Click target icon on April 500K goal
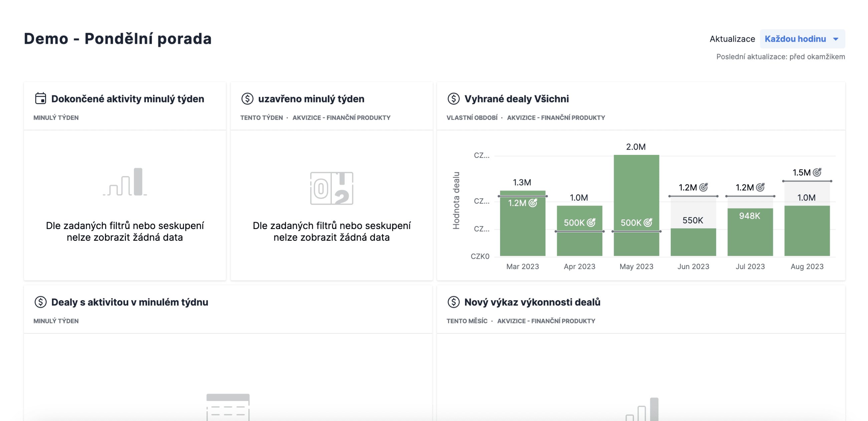Screen dimensions: 868x421 pyautogui.click(x=591, y=222)
